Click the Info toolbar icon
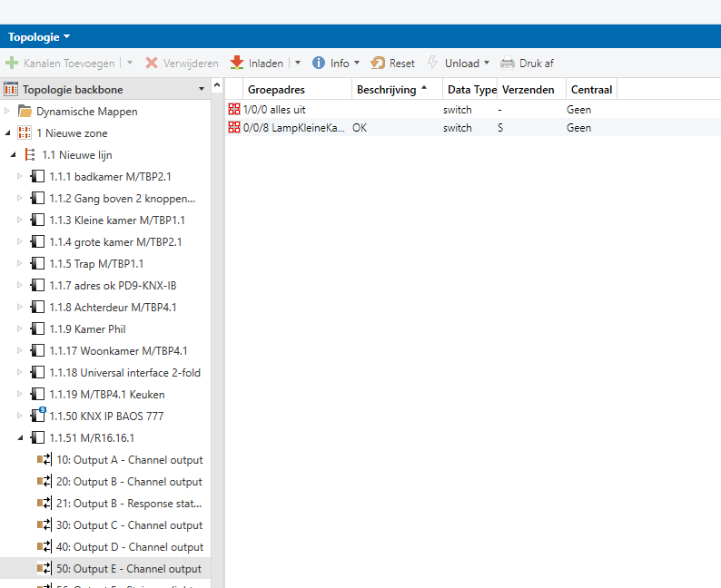 pyautogui.click(x=319, y=64)
